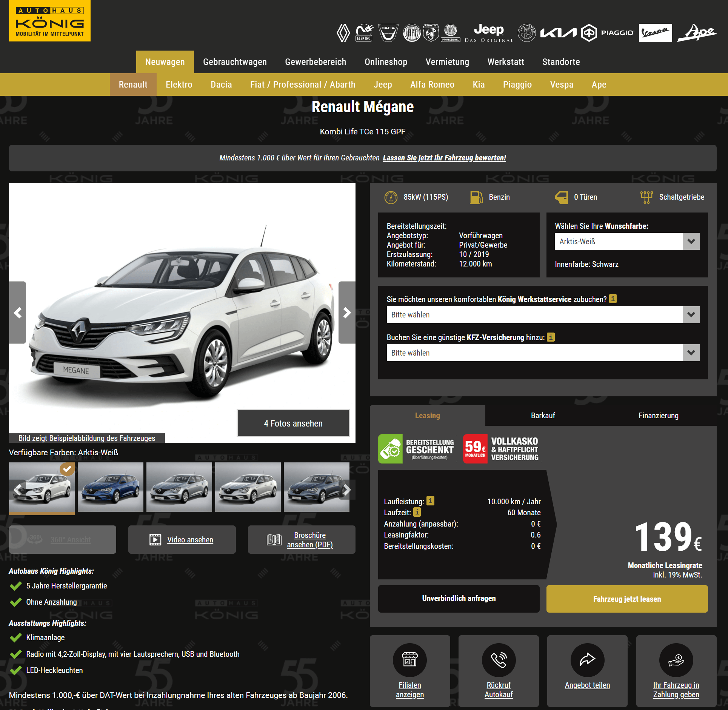The height and width of the screenshot is (710, 728).
Task: Open info icon beside Laufleistung
Action: [x=430, y=501]
